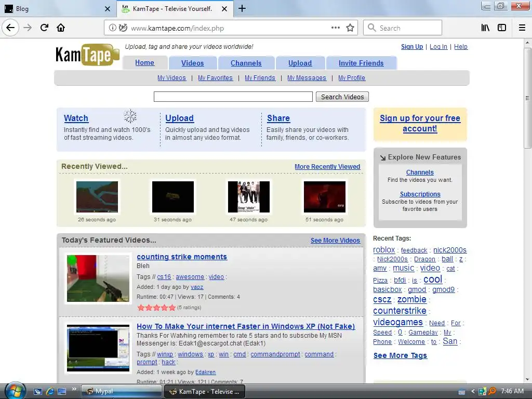
Task: Click the Search Videos button
Action: click(342, 97)
